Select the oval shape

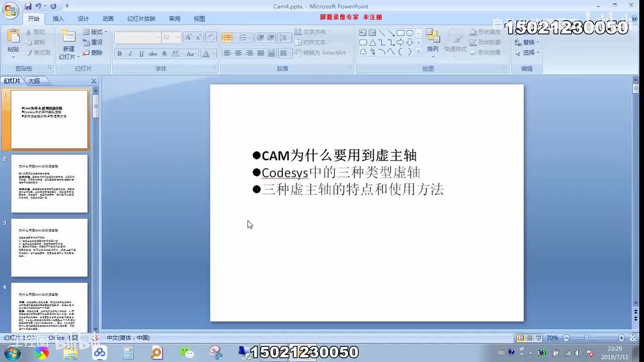[x=410, y=33]
